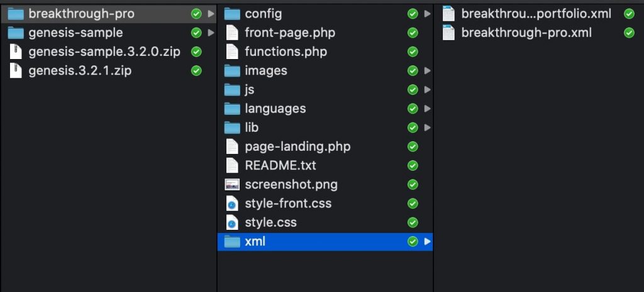Select page-landing.php file name
Screen dimensions: 644x292
pyautogui.click(x=297, y=146)
